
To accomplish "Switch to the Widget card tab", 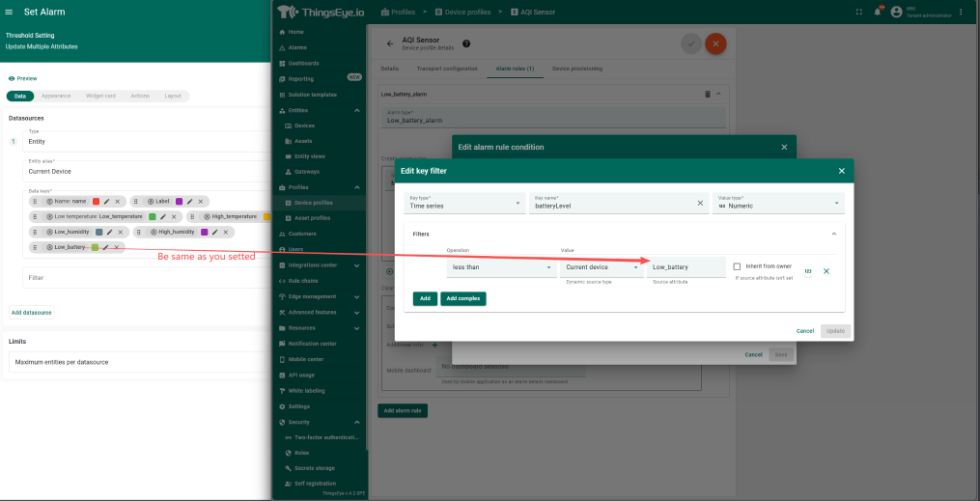I will (x=100, y=96).
